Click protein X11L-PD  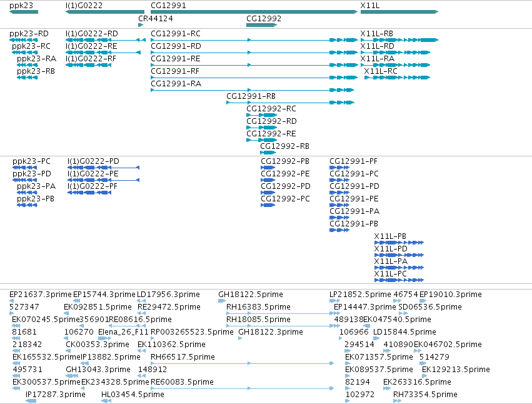point(399,255)
